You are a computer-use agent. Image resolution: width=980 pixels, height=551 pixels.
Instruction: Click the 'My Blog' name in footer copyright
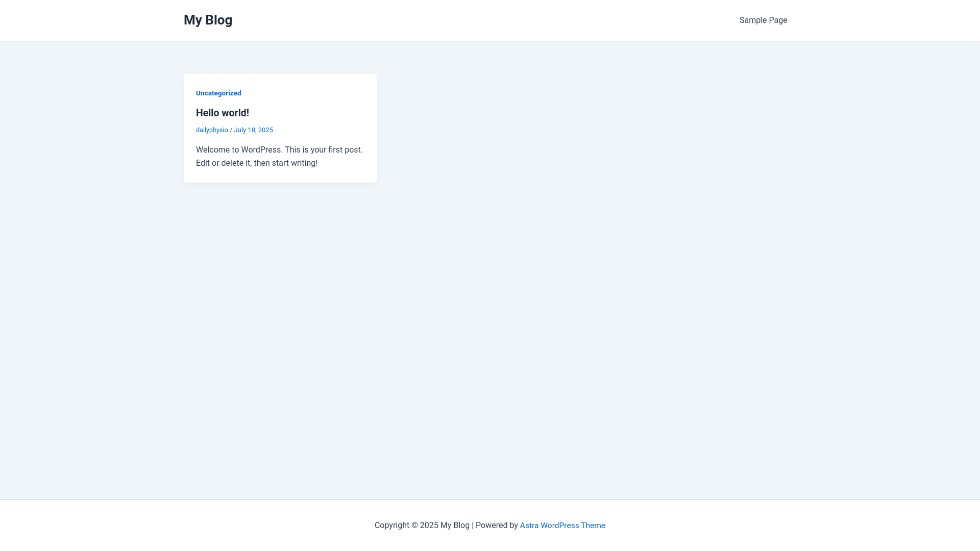[x=455, y=525]
